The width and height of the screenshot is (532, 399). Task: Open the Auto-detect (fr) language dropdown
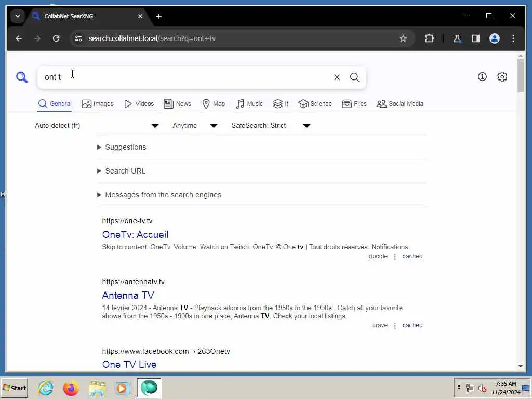[x=97, y=126]
